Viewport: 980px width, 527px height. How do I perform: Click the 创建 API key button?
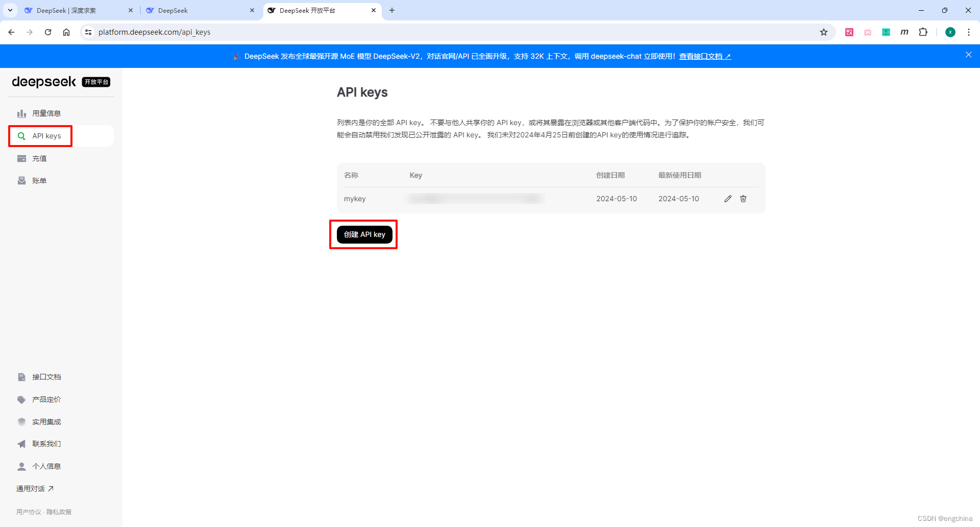(x=364, y=234)
